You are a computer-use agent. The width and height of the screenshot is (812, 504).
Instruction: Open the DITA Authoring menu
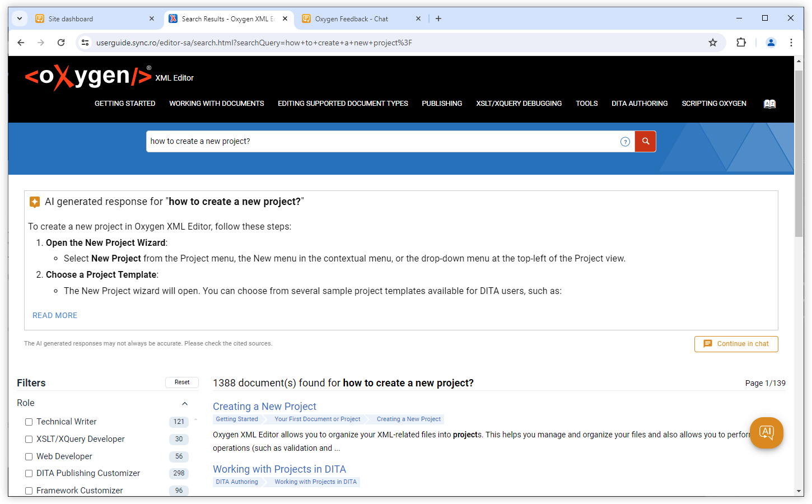(x=640, y=104)
